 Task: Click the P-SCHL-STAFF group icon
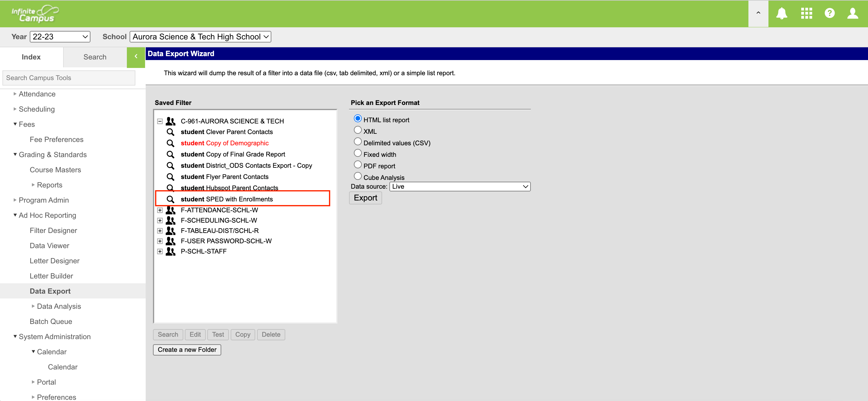click(171, 251)
